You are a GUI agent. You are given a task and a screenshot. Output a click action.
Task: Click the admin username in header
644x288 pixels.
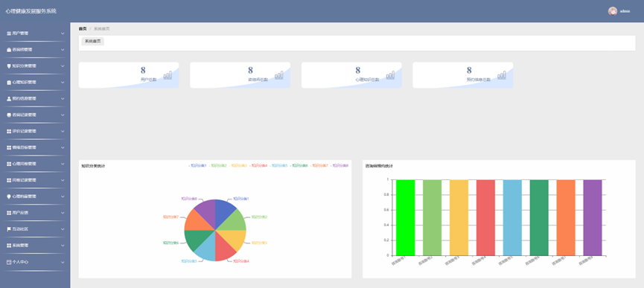coord(625,11)
